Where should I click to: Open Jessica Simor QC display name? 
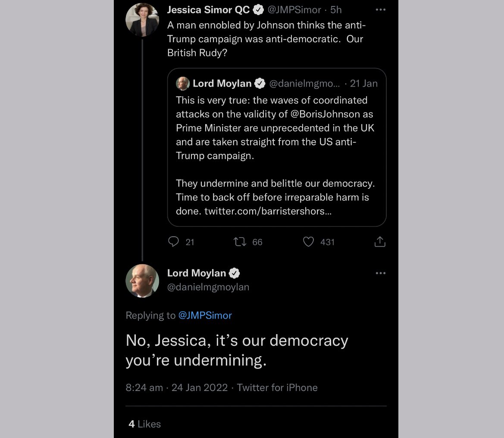pyautogui.click(x=208, y=9)
